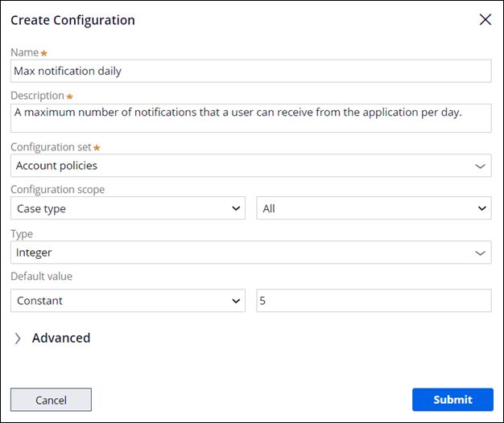This screenshot has height=423, width=504.
Task: Click the arrow icon on the All dropdown
Action: click(481, 208)
